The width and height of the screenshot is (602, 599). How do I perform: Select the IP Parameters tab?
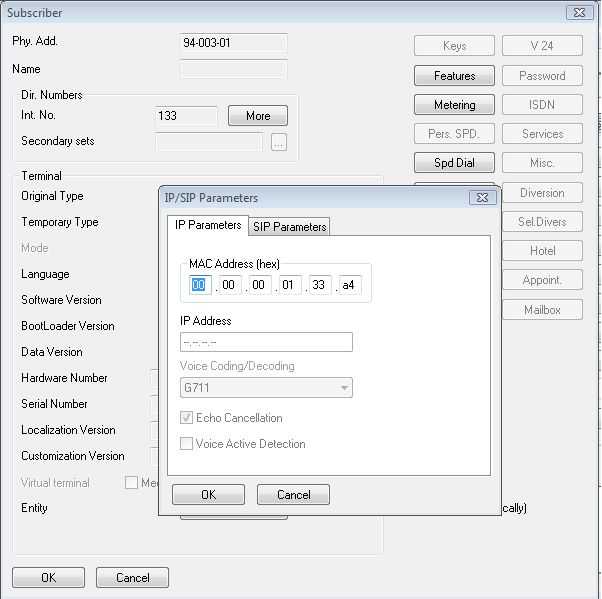pos(208,226)
